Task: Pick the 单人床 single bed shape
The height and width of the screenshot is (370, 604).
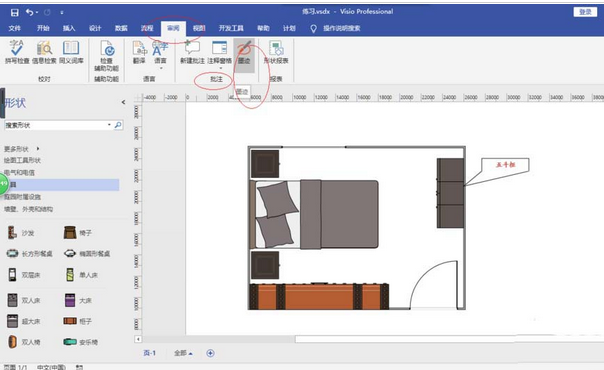Action: (81, 275)
